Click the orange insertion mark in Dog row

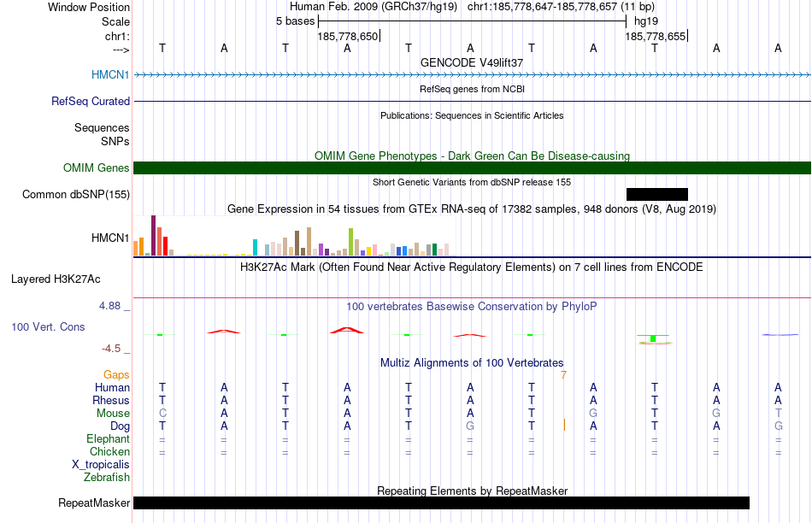tap(564, 425)
